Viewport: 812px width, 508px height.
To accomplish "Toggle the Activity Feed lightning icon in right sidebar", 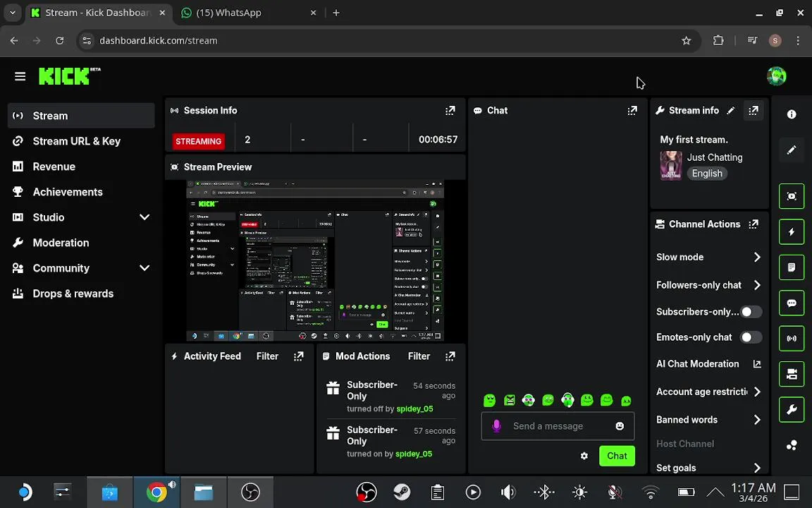I will [792, 231].
